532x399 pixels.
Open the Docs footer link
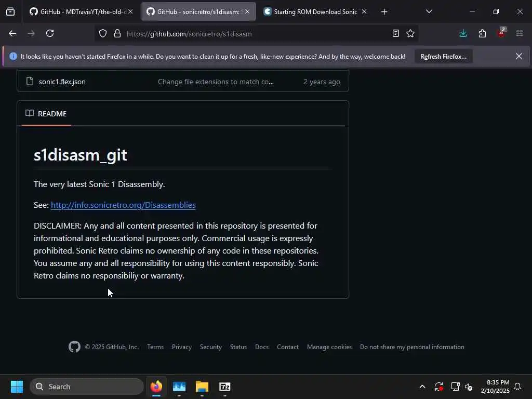point(262,347)
